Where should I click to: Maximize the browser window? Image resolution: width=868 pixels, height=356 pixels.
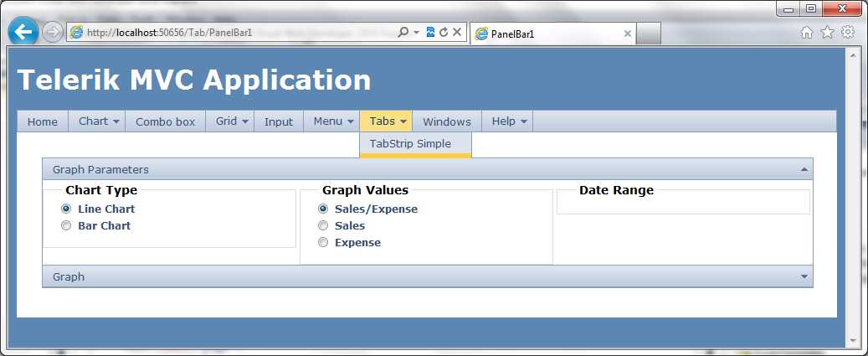(x=811, y=9)
